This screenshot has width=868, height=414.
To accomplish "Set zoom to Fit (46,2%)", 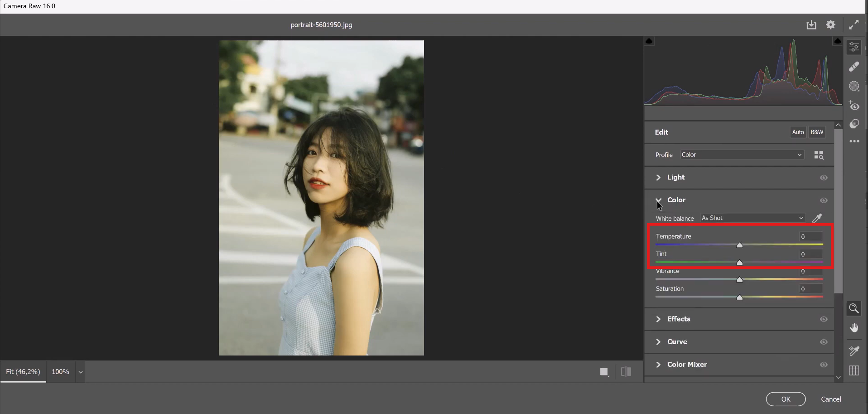I will (23, 372).
